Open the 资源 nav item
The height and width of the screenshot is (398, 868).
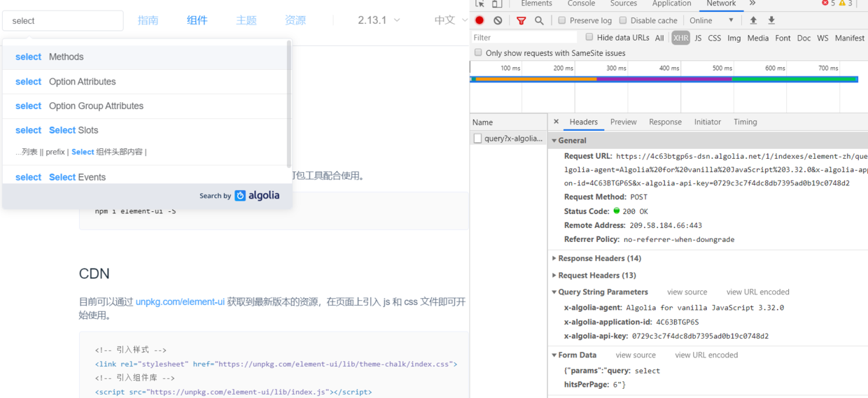pyautogui.click(x=295, y=20)
